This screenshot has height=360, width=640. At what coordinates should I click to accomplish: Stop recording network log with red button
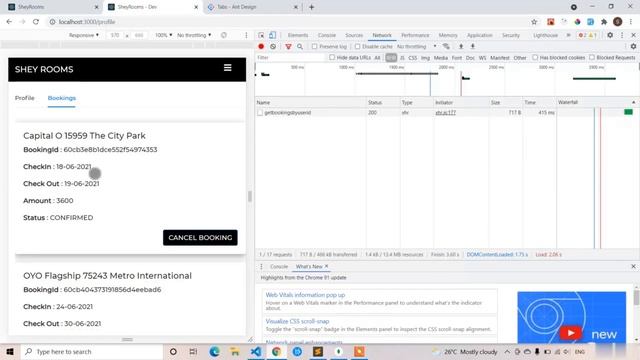pyautogui.click(x=261, y=47)
